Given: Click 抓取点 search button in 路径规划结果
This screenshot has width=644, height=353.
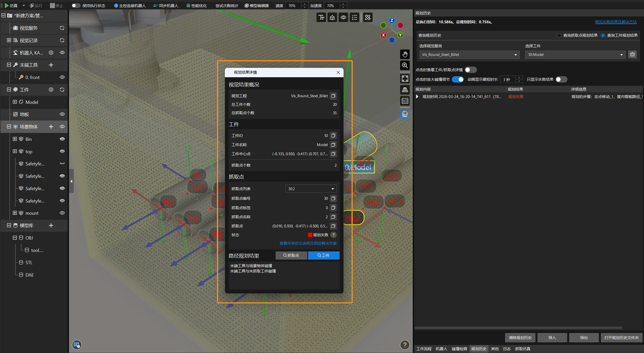Looking at the screenshot, I should (291, 256).
